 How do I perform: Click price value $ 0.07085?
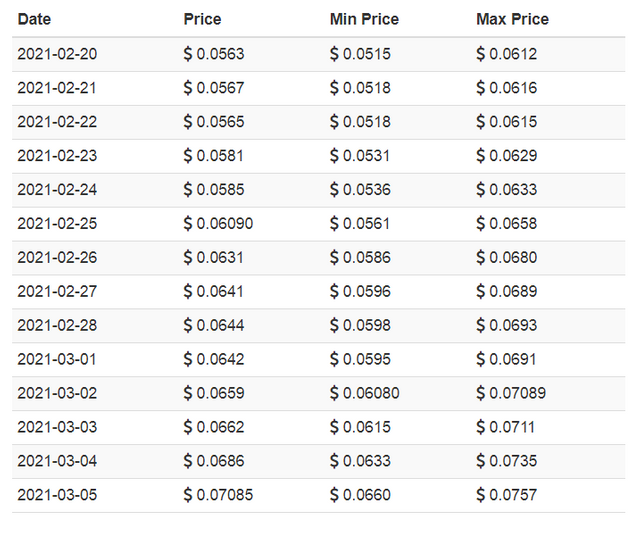coord(218,495)
